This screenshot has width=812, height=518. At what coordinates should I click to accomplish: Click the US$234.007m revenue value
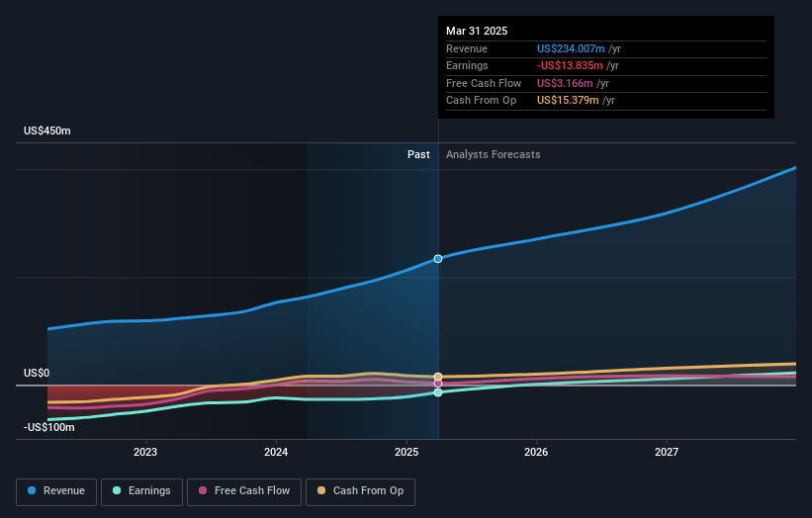(x=571, y=48)
